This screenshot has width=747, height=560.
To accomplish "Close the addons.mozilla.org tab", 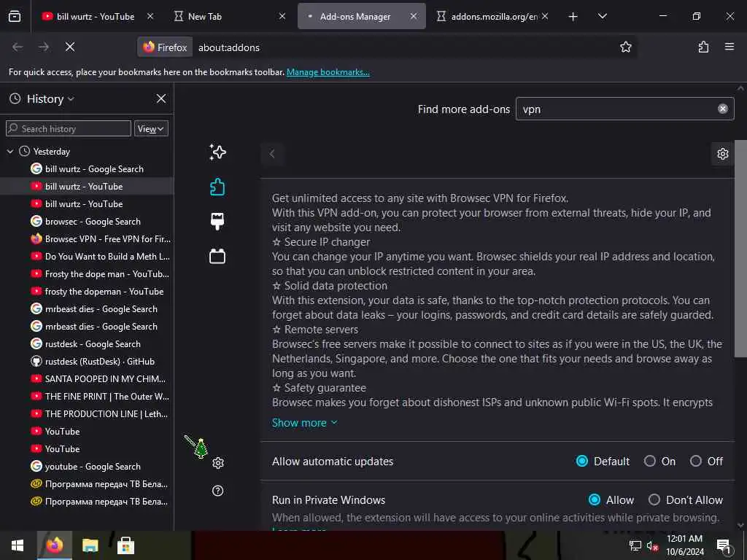I will 545,17.
